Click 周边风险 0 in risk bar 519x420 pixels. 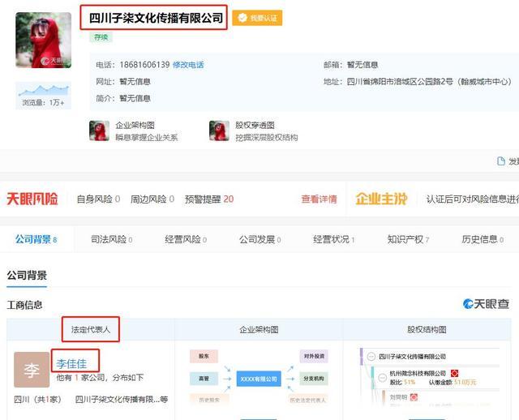pyautogui.click(x=152, y=199)
